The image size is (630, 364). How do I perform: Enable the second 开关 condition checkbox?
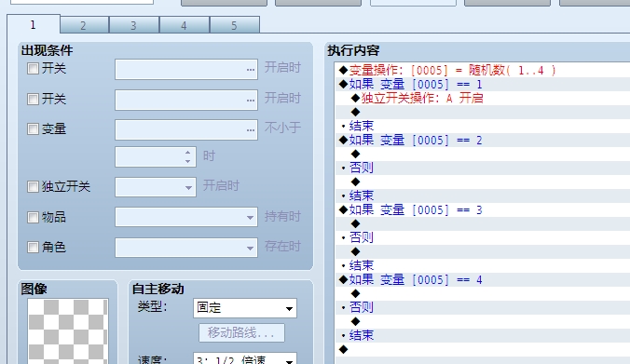[33, 99]
